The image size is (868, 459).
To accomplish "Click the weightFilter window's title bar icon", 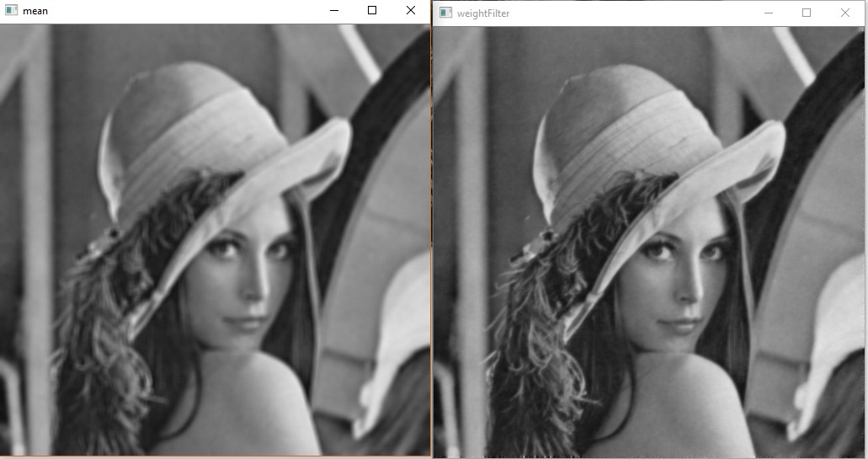I will [445, 13].
